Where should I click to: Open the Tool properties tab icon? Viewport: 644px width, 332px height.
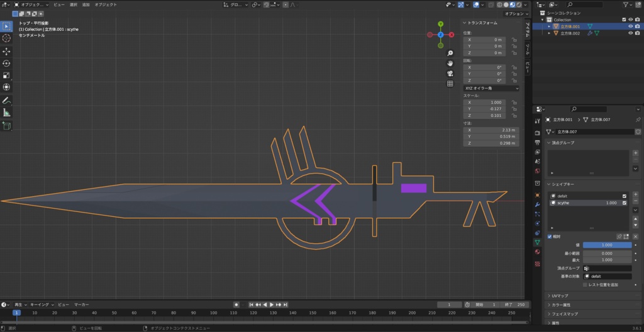click(x=537, y=121)
